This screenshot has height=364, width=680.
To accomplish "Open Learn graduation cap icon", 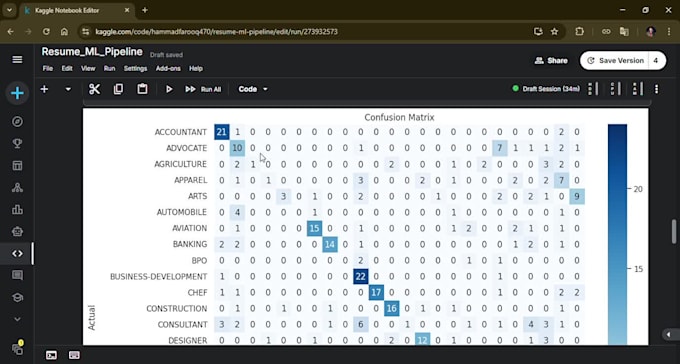I will click(17, 297).
